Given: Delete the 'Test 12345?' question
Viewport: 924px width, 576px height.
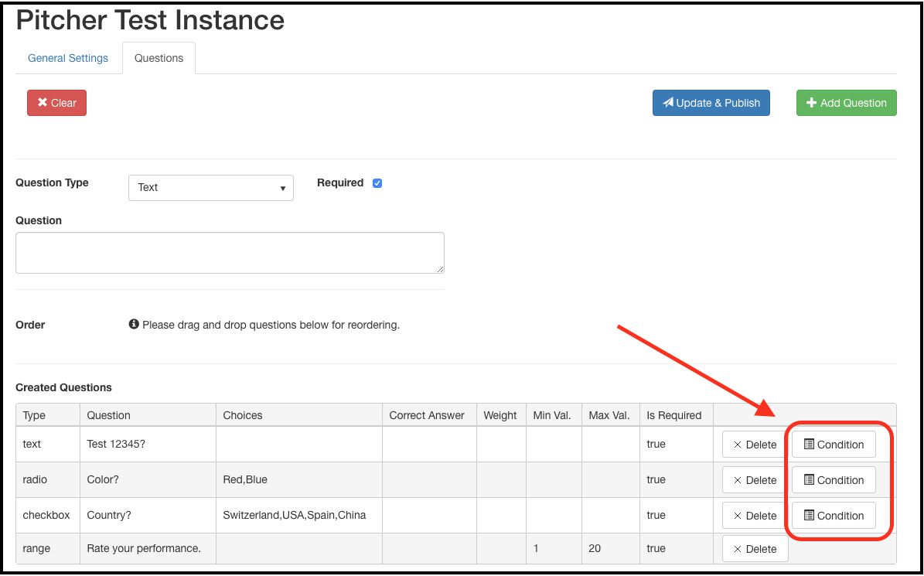Looking at the screenshot, I should click(755, 445).
